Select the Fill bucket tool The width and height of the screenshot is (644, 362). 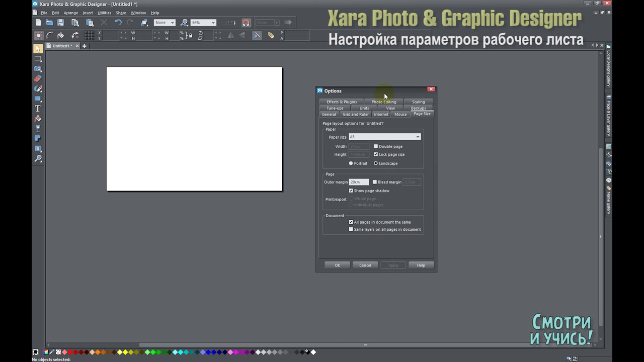38,119
